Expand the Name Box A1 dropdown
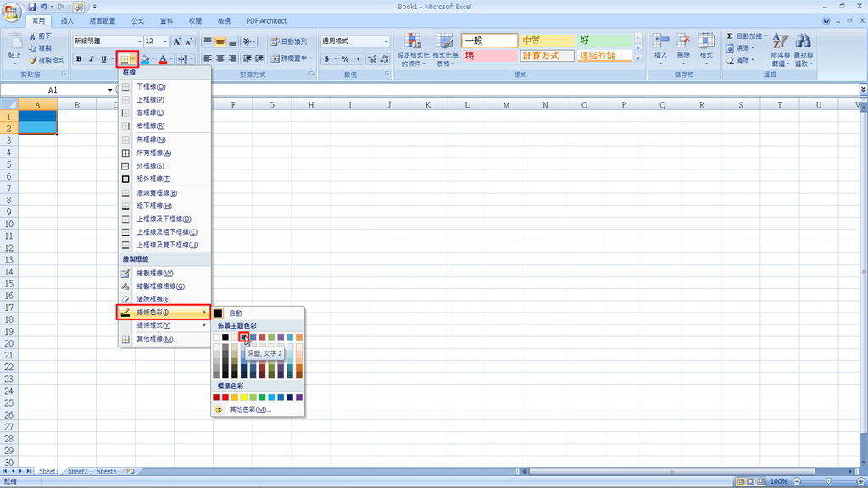Screen dimensions: 868x488 (110, 90)
